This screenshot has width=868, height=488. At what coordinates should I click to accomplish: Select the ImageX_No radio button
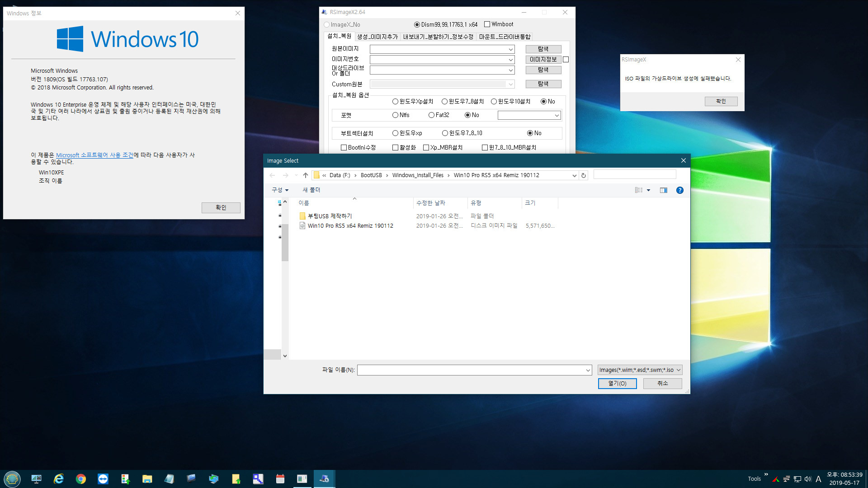pyautogui.click(x=342, y=24)
